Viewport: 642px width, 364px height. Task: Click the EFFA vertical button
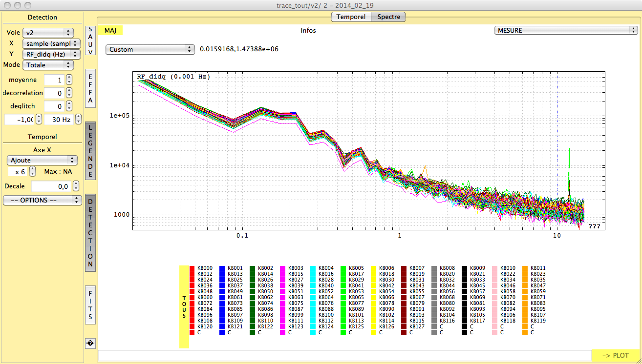[x=90, y=89]
